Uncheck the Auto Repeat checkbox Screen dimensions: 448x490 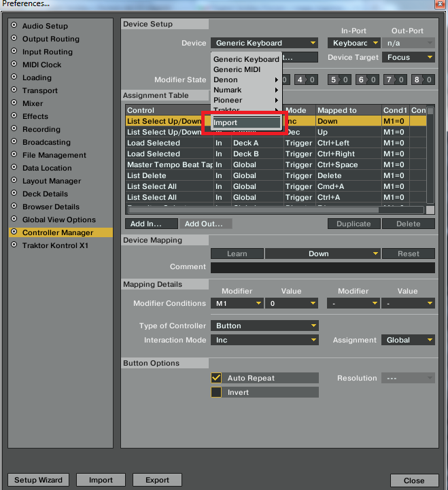[216, 378]
